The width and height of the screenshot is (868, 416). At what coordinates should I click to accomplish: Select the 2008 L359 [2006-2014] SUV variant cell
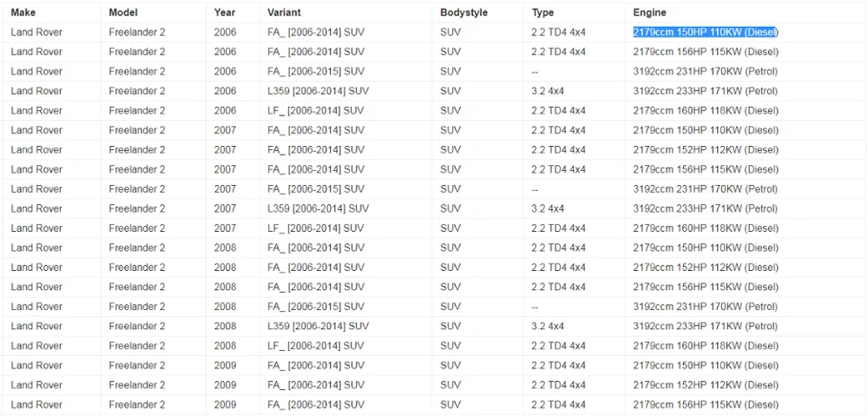(x=318, y=327)
